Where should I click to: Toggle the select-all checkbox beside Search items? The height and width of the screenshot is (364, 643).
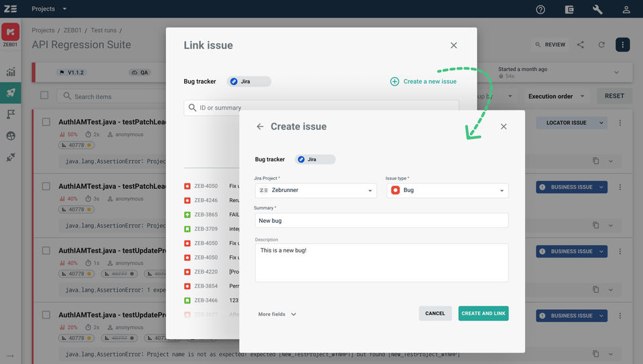click(44, 96)
